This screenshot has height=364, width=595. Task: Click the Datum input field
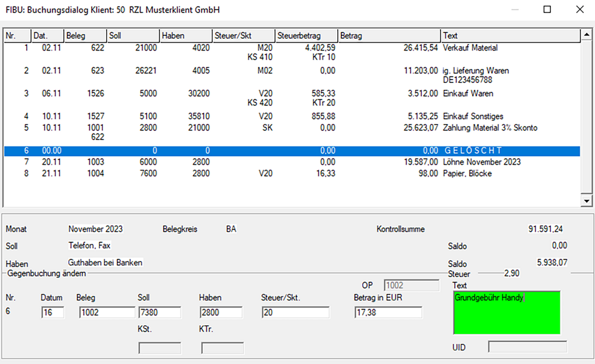pos(53,312)
